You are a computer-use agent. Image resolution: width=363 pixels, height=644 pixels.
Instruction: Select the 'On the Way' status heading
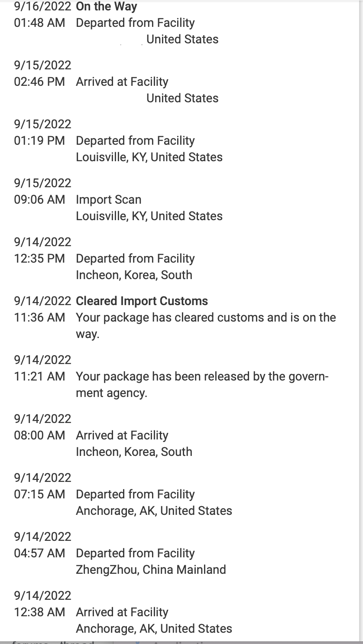point(107,7)
